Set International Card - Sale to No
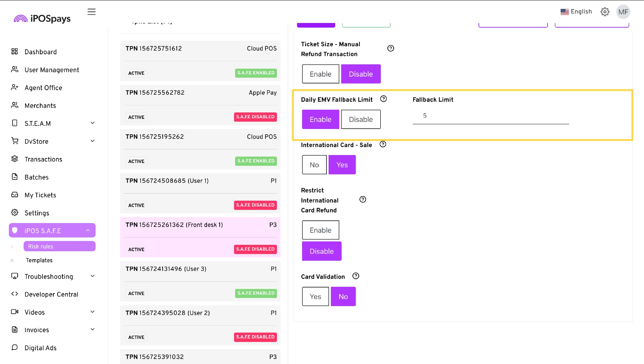The image size is (644, 364). click(x=314, y=165)
